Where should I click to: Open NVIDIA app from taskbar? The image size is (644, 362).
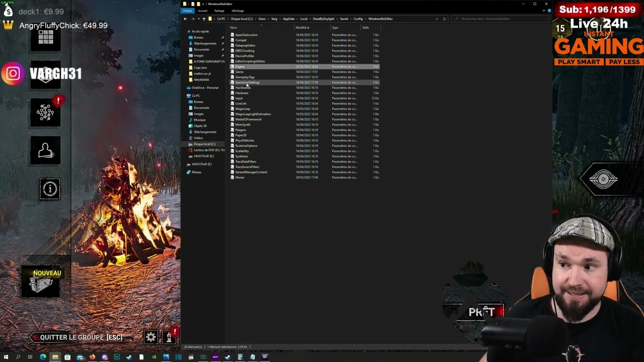[x=153, y=357]
